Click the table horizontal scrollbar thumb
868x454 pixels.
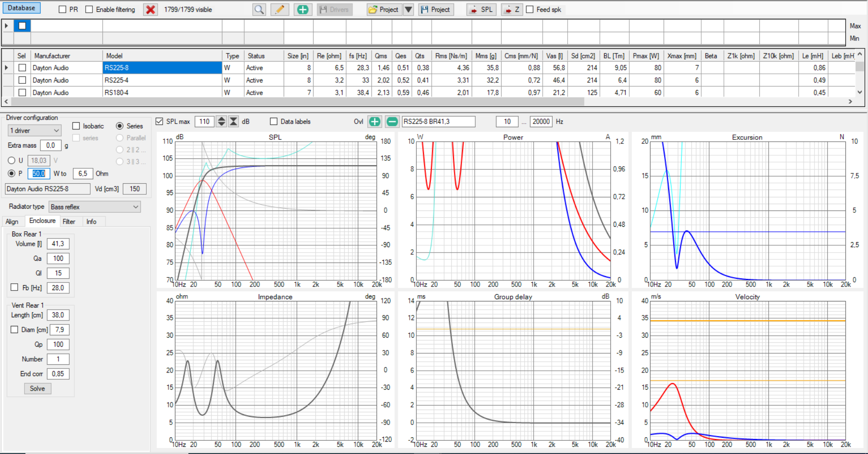(x=298, y=102)
